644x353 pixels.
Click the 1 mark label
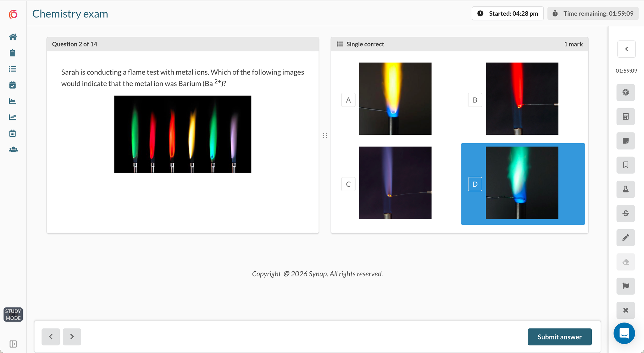point(573,44)
